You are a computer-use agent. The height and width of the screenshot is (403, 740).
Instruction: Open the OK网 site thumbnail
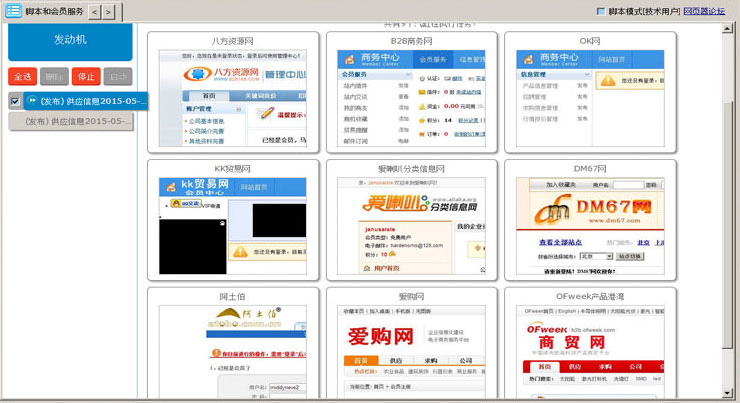coord(590,98)
